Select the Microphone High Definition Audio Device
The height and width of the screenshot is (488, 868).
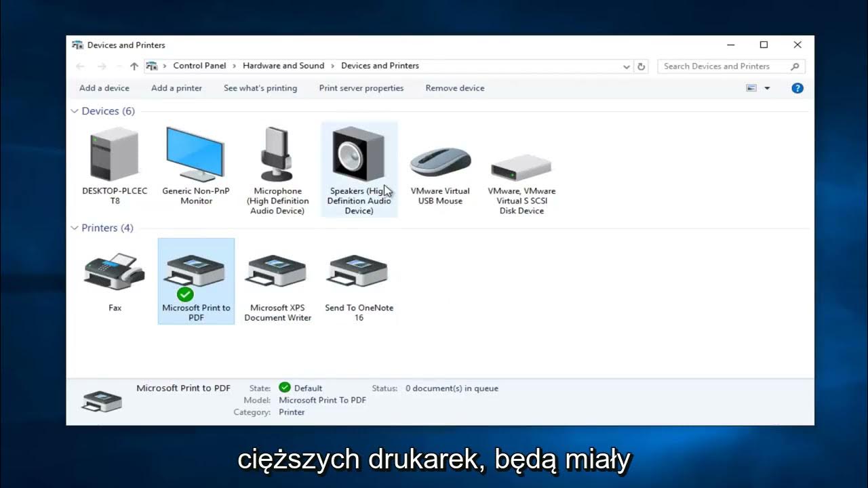click(x=277, y=170)
